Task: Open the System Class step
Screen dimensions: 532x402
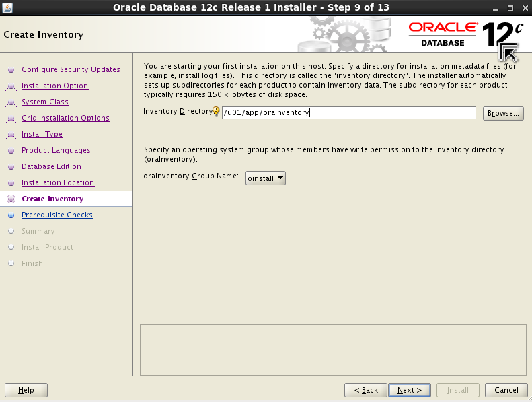Action: coord(45,102)
